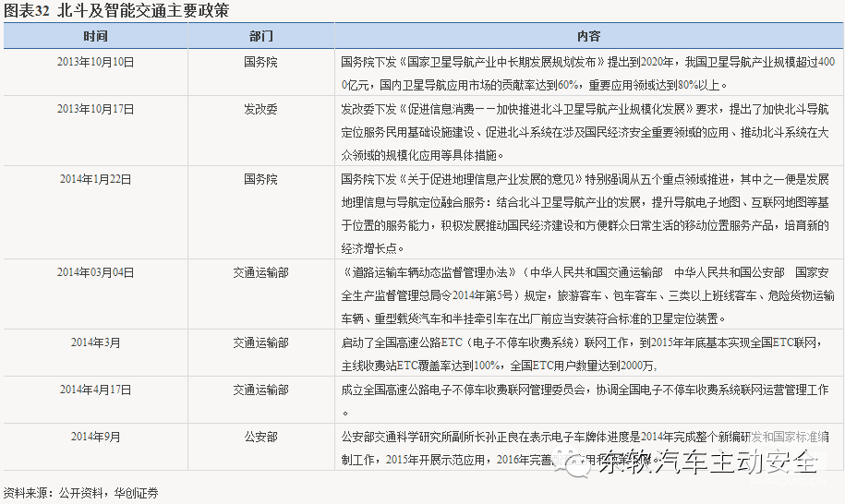Viewport: 845px width, 504px height.
Task: Select the 2014年4月17日 date cell
Action: point(95,390)
